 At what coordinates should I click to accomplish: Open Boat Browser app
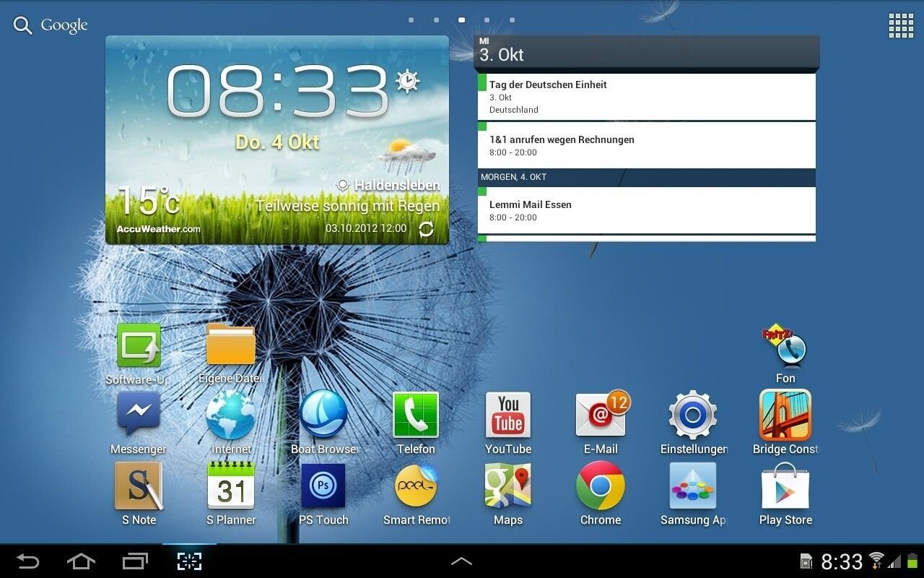pos(323,414)
